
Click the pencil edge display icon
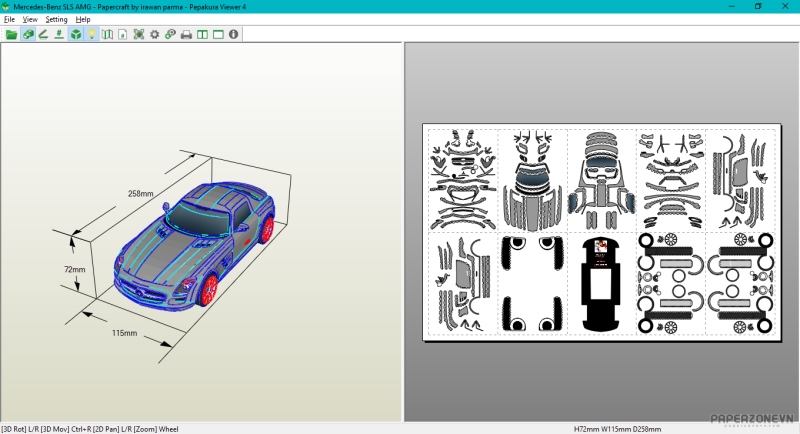[x=44, y=34]
